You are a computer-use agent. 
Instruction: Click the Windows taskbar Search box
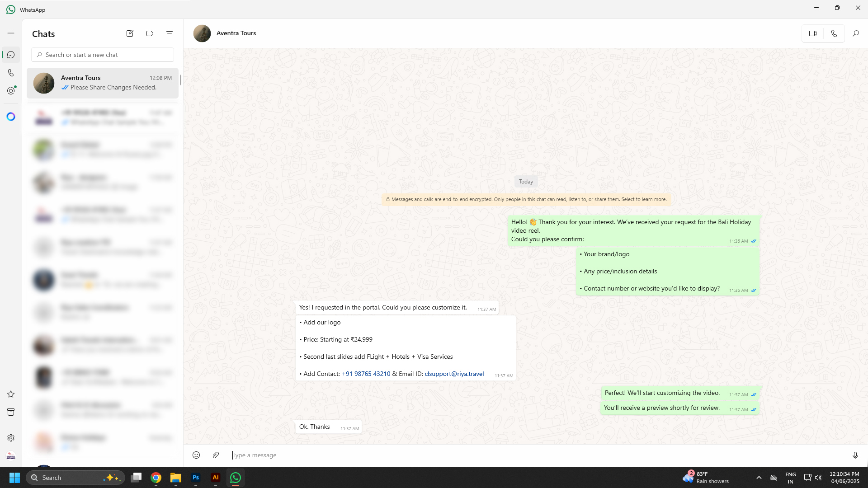[75, 478]
